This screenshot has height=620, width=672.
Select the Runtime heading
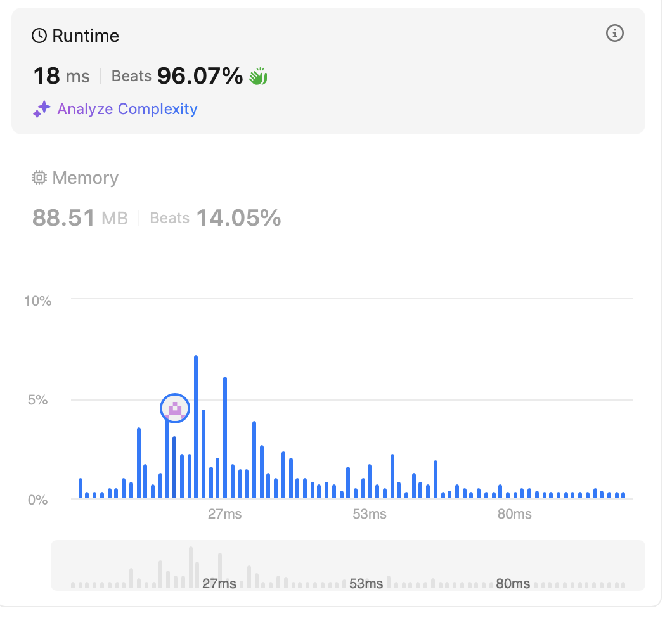click(85, 36)
